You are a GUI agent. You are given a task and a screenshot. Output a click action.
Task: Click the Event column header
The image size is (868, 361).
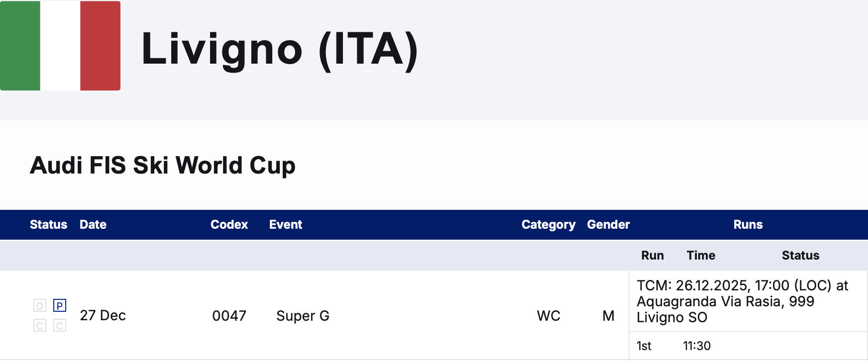point(286,225)
